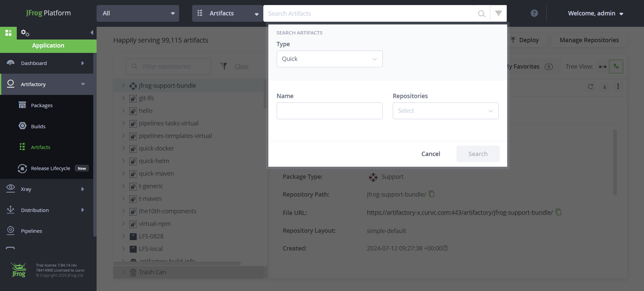Open the three-dot actions menu
This screenshot has width=644, height=291.
point(618,86)
